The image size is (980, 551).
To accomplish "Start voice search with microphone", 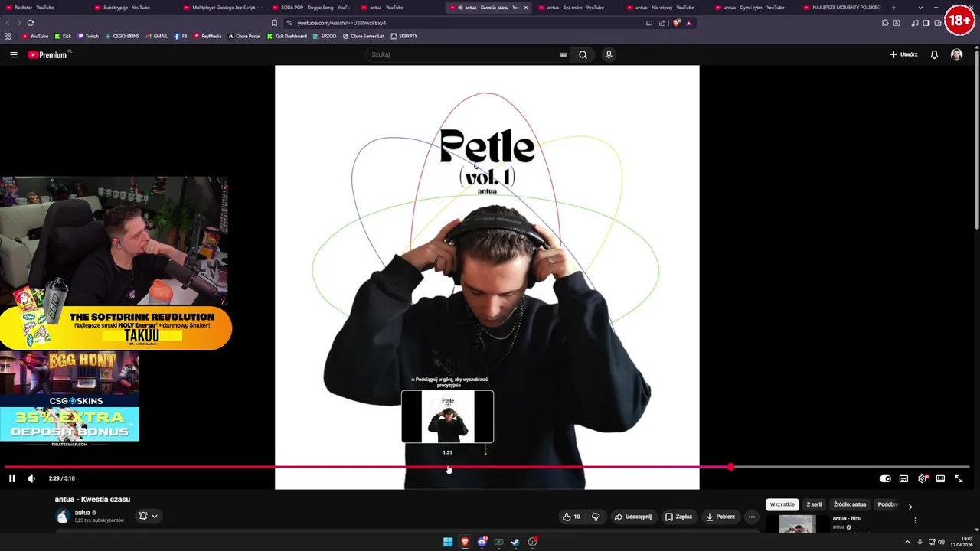I will tap(609, 54).
